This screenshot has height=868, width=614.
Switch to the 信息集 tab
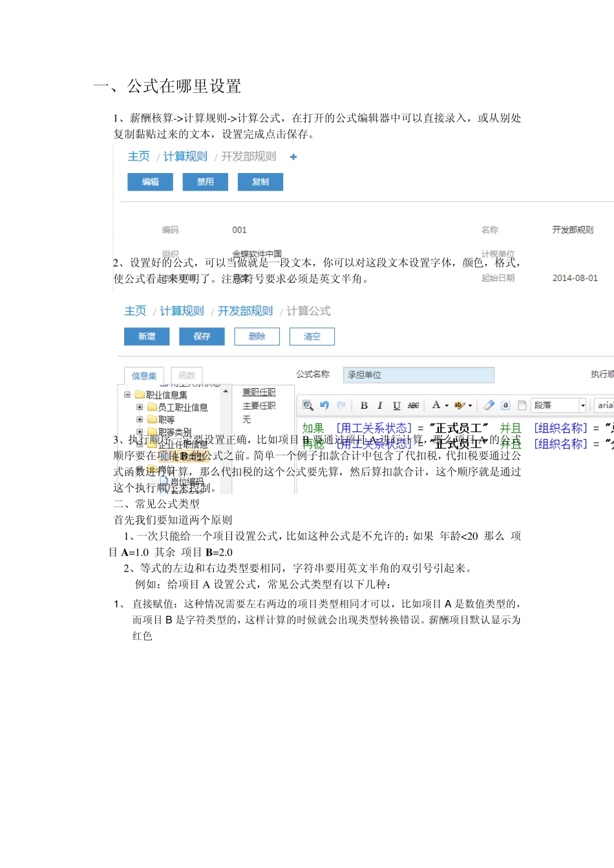click(144, 376)
